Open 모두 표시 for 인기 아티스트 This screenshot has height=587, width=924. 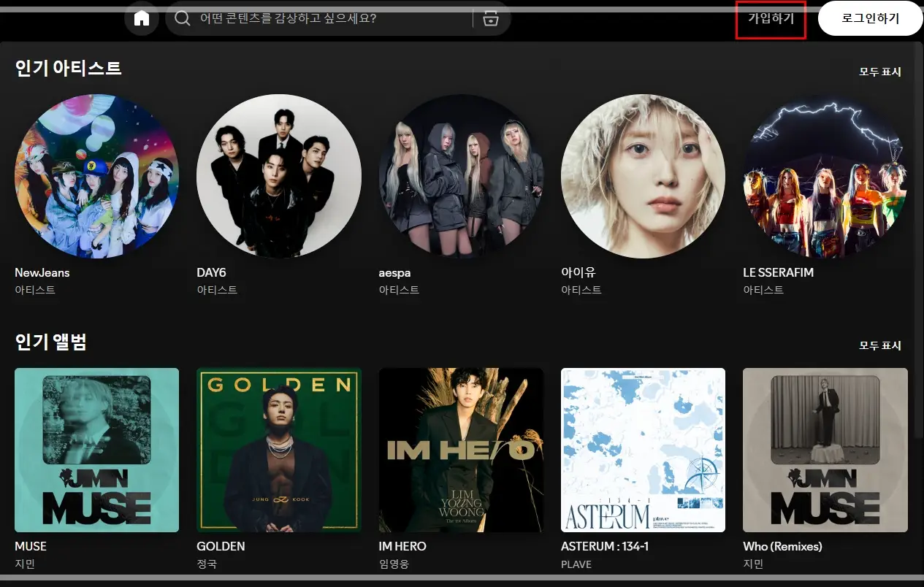(x=879, y=72)
